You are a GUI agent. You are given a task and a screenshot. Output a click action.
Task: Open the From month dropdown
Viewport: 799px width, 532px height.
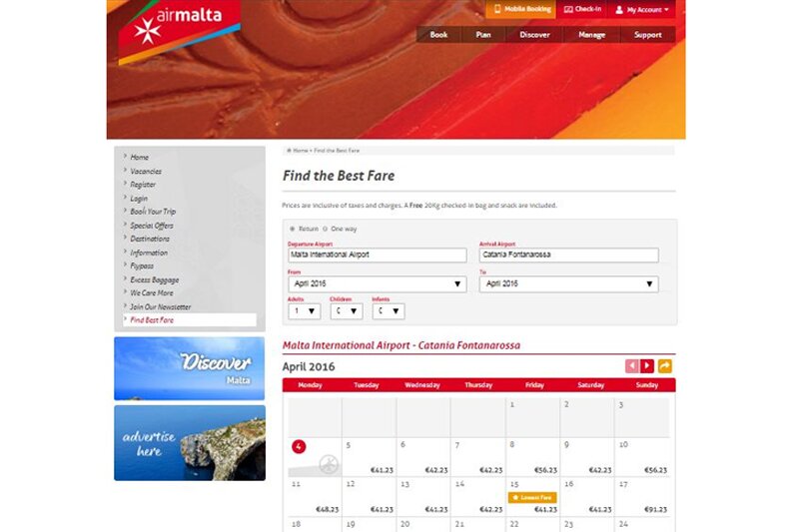click(x=378, y=284)
